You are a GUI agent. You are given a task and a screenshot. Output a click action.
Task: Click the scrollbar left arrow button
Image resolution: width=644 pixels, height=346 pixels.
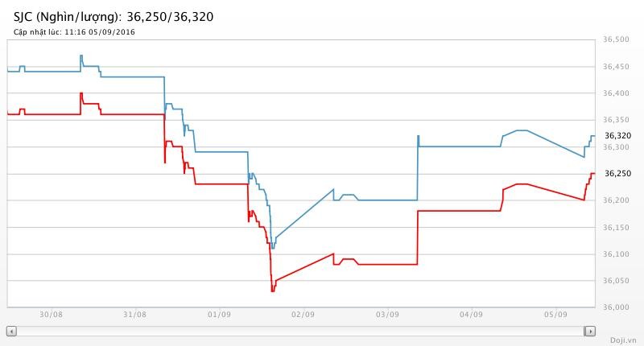point(11,331)
